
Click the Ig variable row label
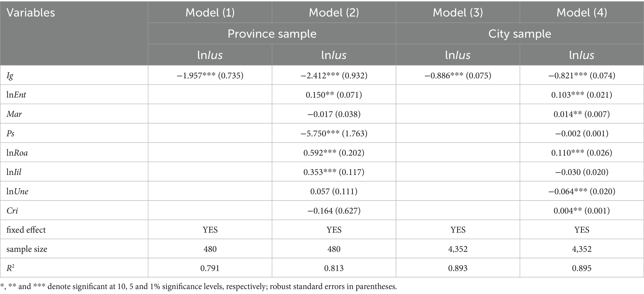pos(10,76)
